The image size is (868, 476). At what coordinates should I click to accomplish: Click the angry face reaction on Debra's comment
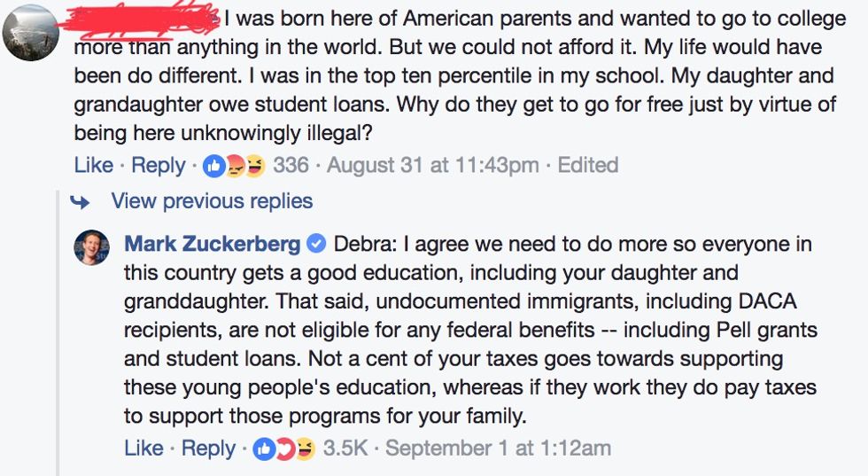point(234,165)
